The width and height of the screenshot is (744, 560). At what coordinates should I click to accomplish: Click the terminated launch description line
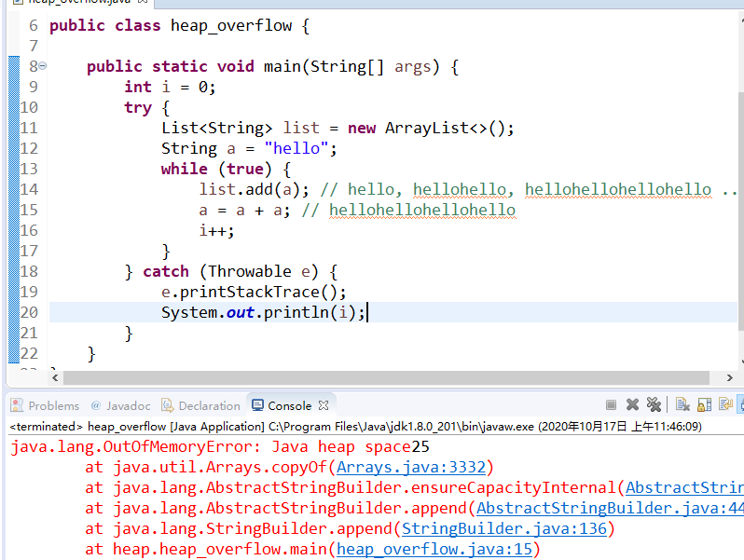pyautogui.click(x=355, y=427)
